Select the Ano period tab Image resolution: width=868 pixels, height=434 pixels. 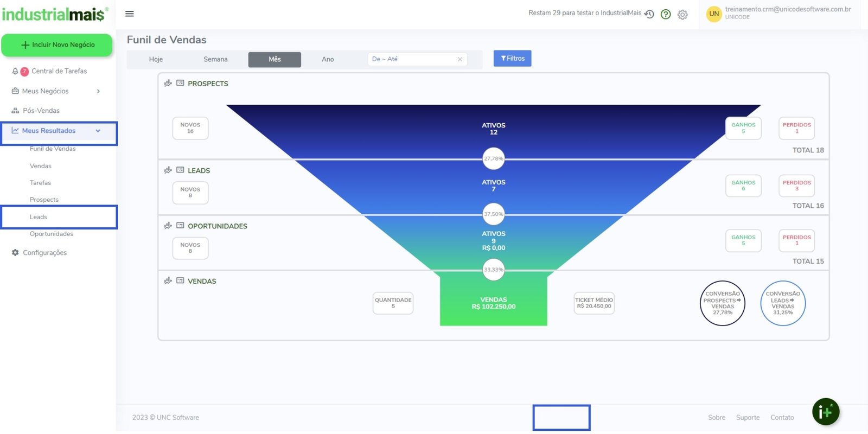pyautogui.click(x=328, y=59)
